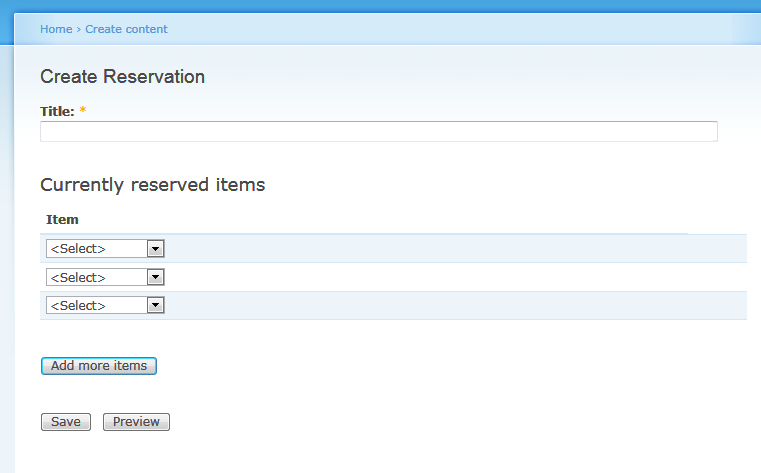761x473 pixels.
Task: Click the first dropdown's arrow button
Action: coord(155,249)
